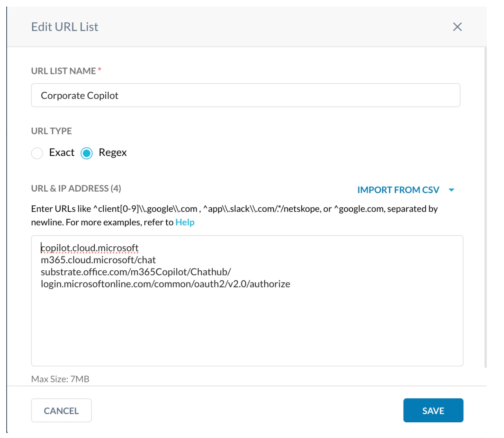The image size is (504, 438).
Task: Close the Edit URL List dialog
Action: (x=457, y=27)
